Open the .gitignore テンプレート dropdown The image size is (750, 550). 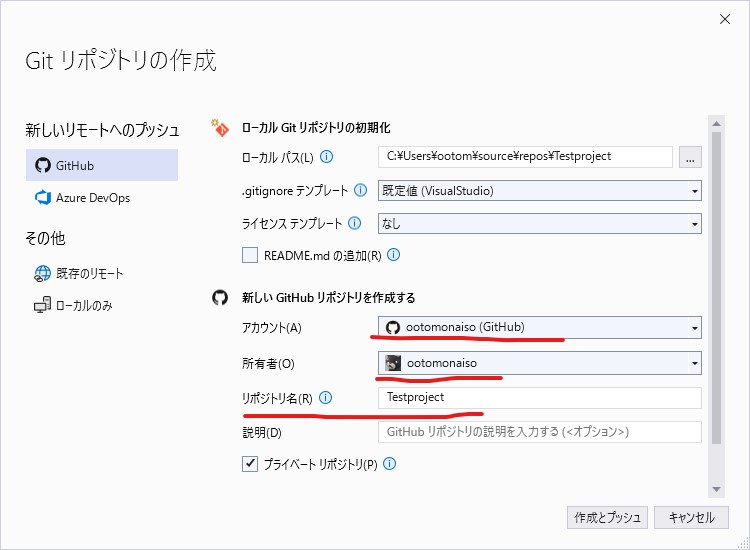coord(539,190)
